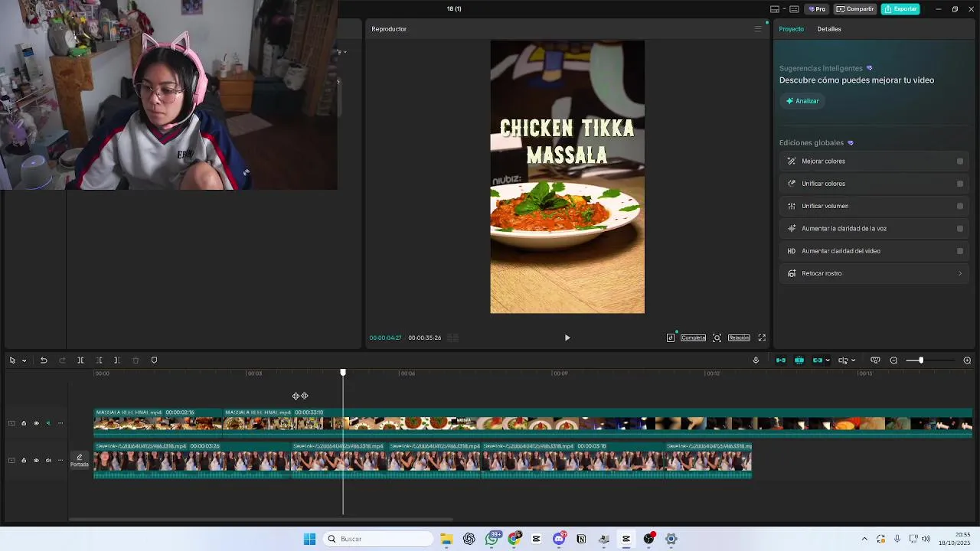This screenshot has height=551, width=980.
Task: Switch to the Proyecto tab
Action: click(792, 29)
